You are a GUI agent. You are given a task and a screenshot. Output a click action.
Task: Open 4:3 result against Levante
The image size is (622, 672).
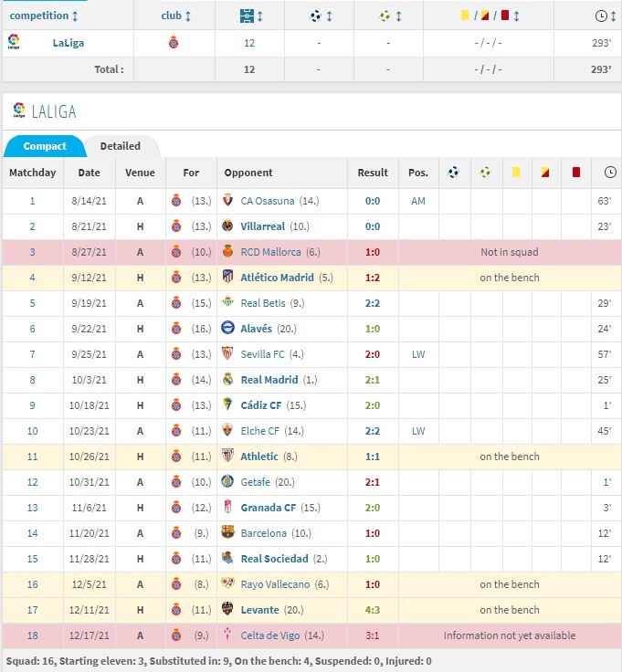tap(373, 610)
